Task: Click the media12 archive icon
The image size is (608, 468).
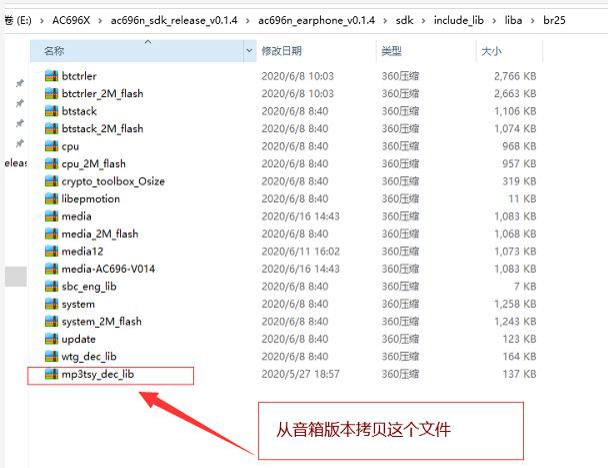Action: click(52, 251)
